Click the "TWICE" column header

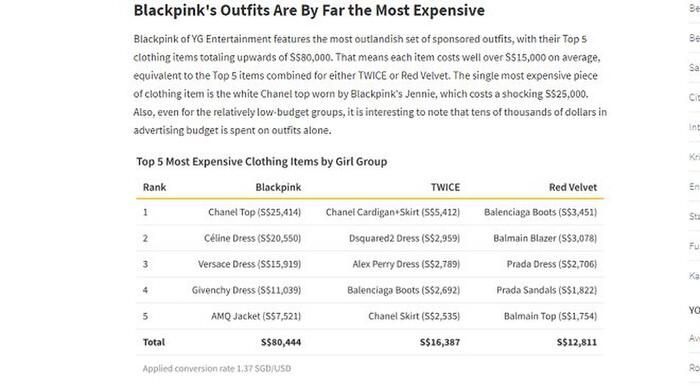tap(445, 187)
